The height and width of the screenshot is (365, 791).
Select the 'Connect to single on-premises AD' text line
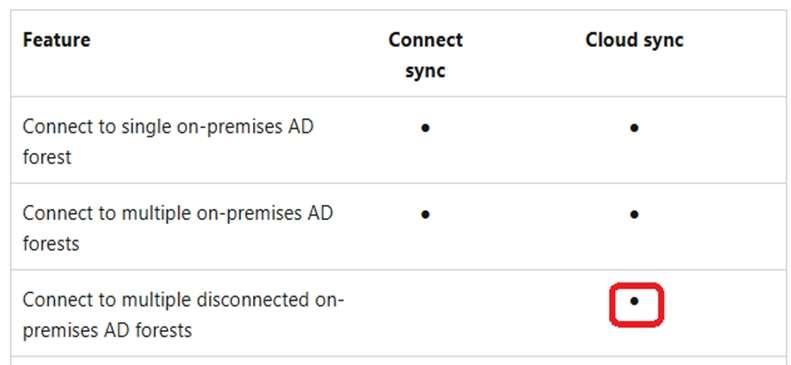point(168,127)
